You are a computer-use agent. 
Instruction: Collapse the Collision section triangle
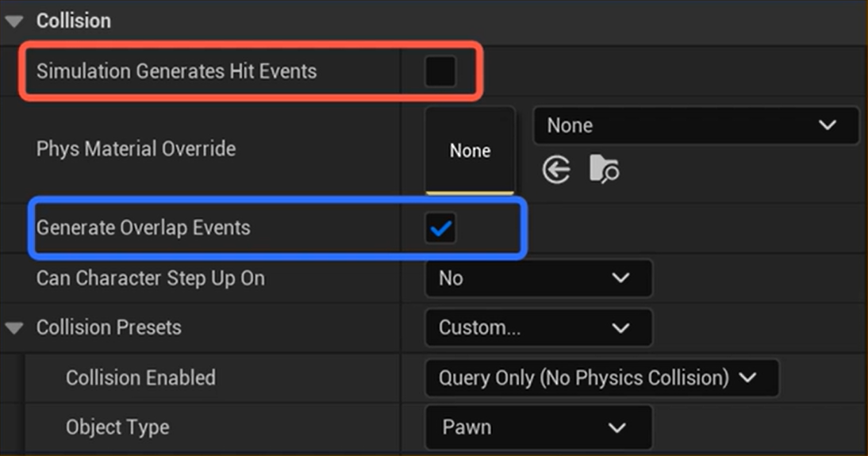[14, 21]
